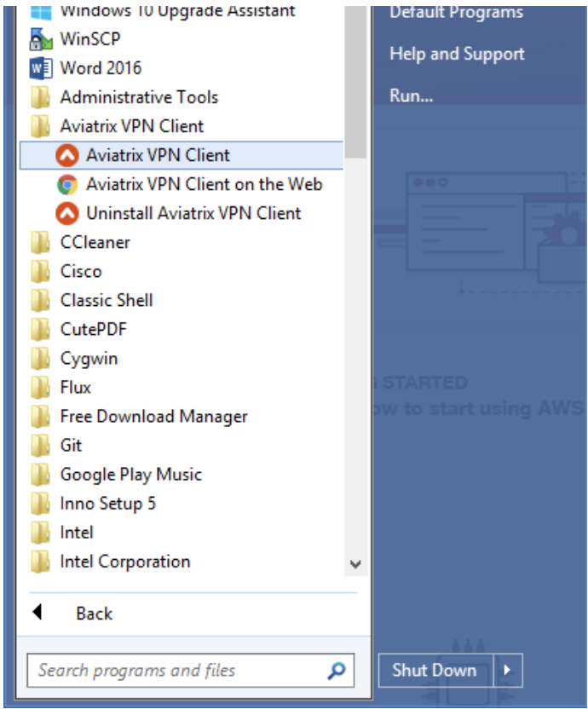Click the Free Download Manager folder icon
Image resolution: width=588 pixels, height=709 pixels.
40,417
